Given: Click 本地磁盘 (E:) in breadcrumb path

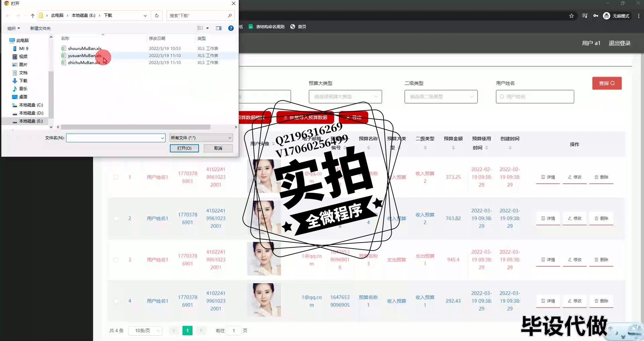Looking at the screenshot, I should coord(84,15).
